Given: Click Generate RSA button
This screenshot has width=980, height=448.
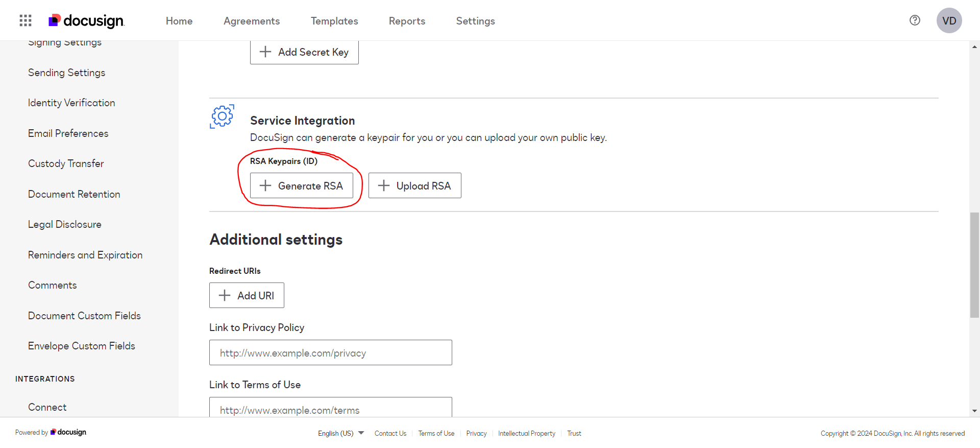Looking at the screenshot, I should click(x=302, y=185).
